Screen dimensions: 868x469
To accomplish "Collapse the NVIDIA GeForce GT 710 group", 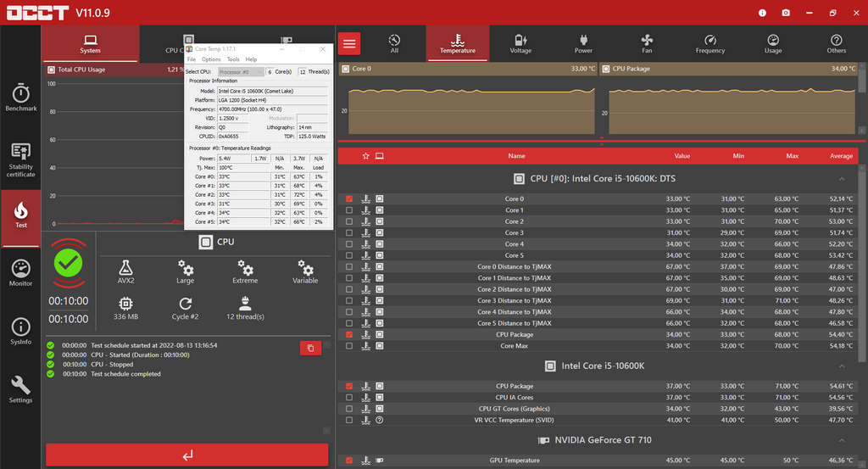I will click(x=842, y=440).
